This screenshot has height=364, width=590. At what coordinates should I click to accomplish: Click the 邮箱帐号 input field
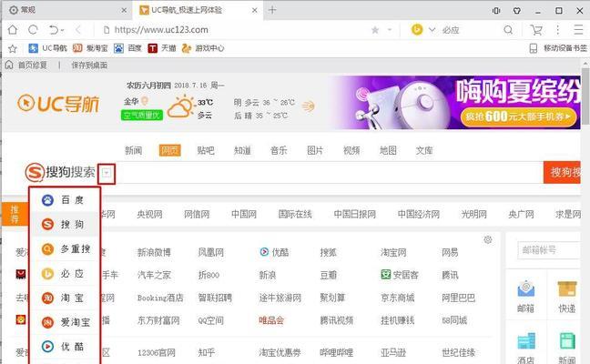[x=549, y=250]
